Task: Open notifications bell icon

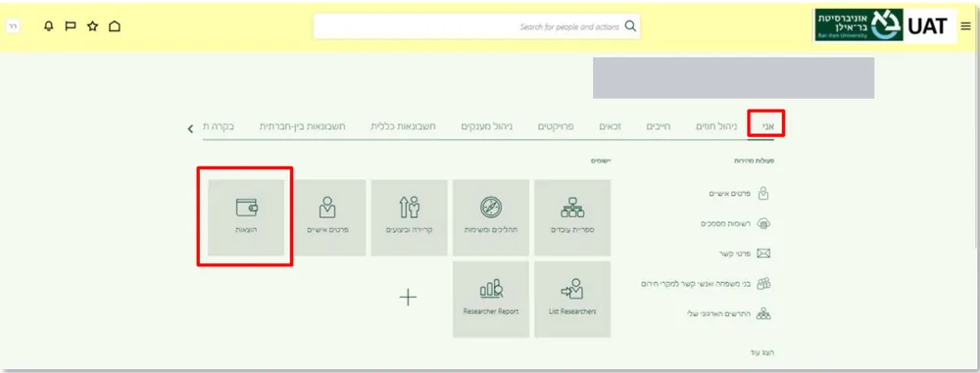Action: point(49,26)
